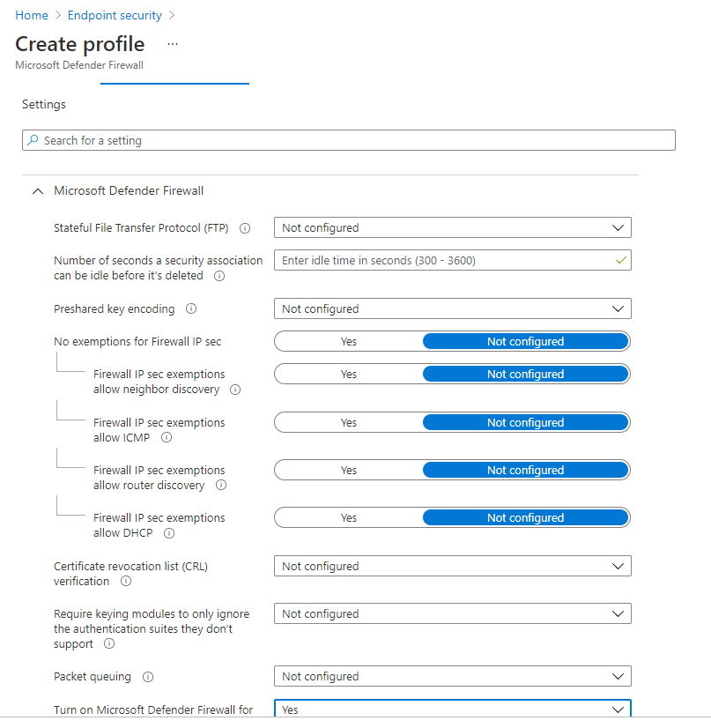Set No exemptions for Firewall IP sec to Yes
The image size is (711, 728).
click(x=349, y=341)
